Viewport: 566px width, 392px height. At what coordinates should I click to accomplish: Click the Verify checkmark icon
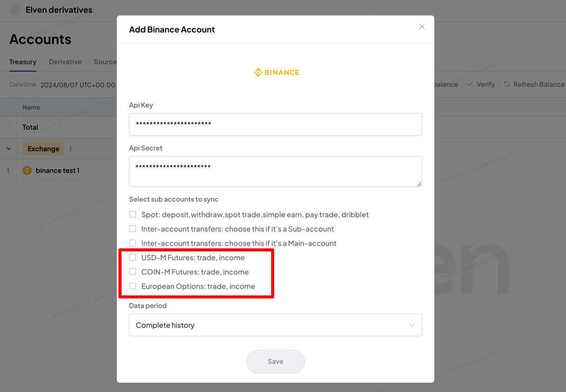coord(470,84)
